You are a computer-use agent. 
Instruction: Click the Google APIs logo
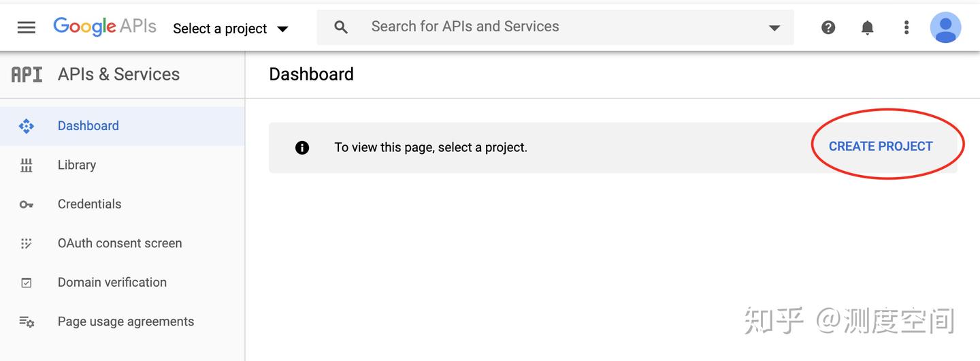[105, 27]
